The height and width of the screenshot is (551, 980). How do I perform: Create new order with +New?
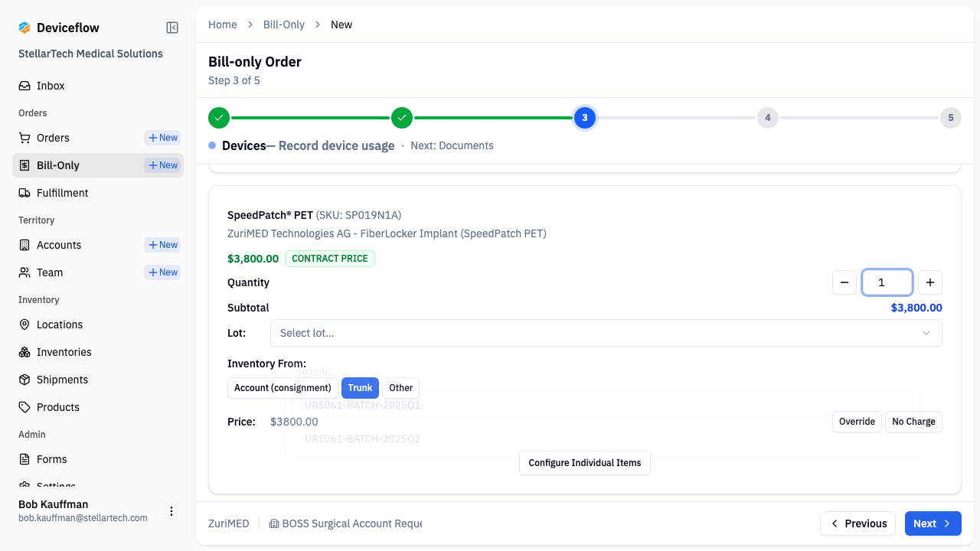point(162,138)
